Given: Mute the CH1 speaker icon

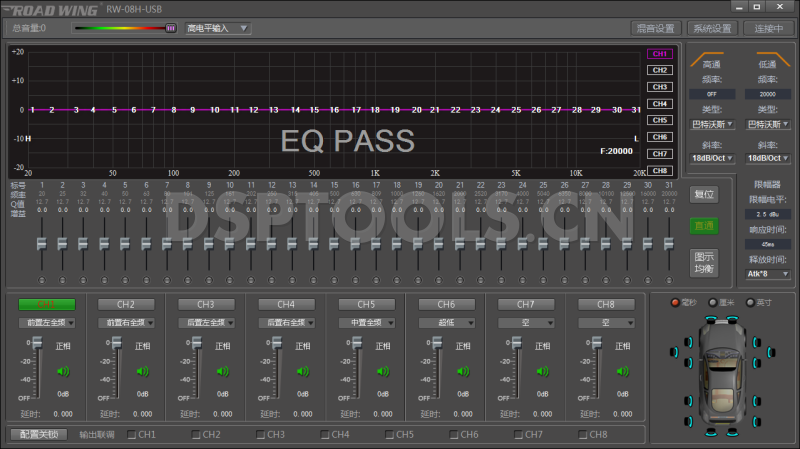Looking at the screenshot, I should [x=62, y=371].
